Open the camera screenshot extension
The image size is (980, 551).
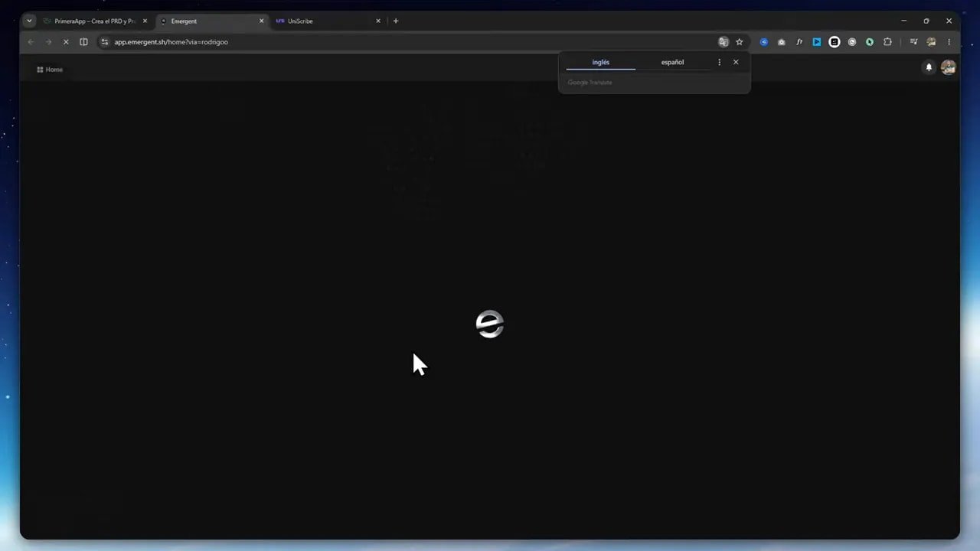coord(782,42)
